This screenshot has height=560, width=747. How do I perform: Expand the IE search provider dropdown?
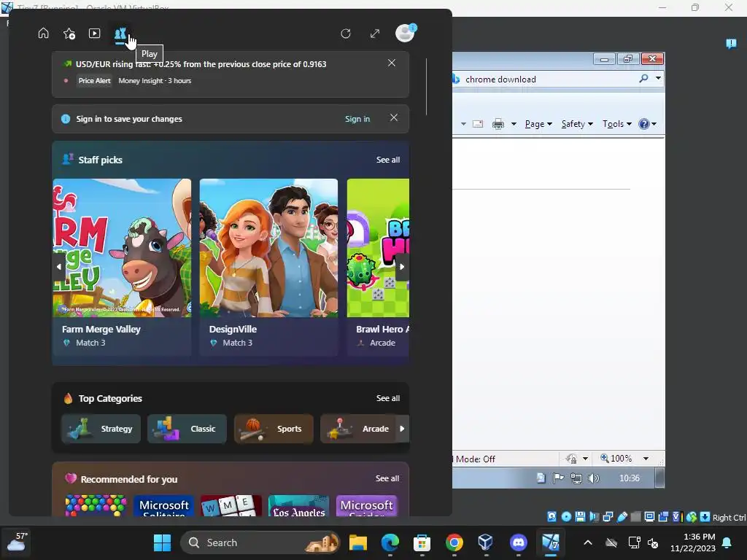click(658, 78)
